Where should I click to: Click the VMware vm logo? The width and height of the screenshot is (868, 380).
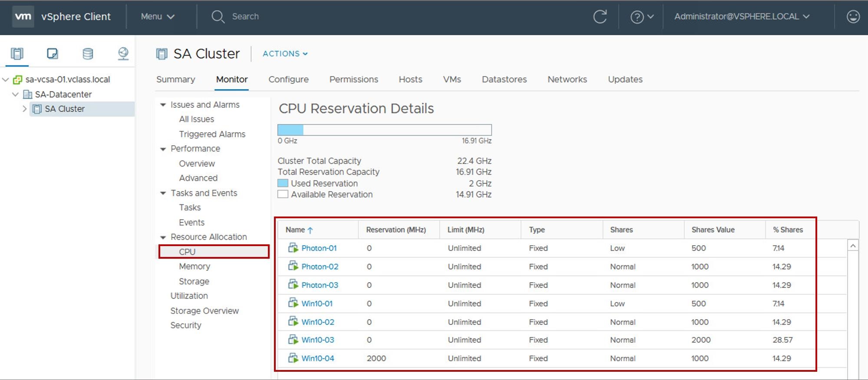[23, 17]
